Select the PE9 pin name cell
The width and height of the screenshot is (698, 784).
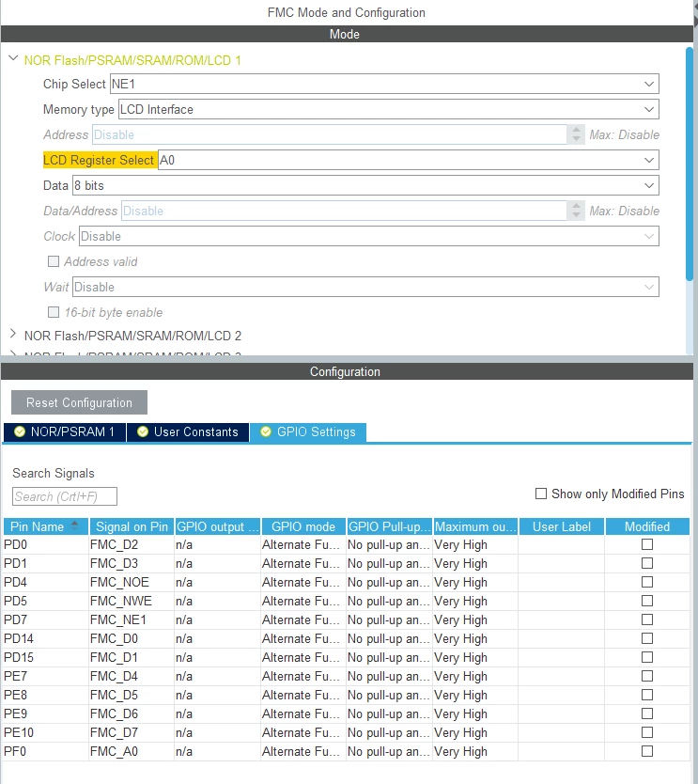(x=45, y=713)
